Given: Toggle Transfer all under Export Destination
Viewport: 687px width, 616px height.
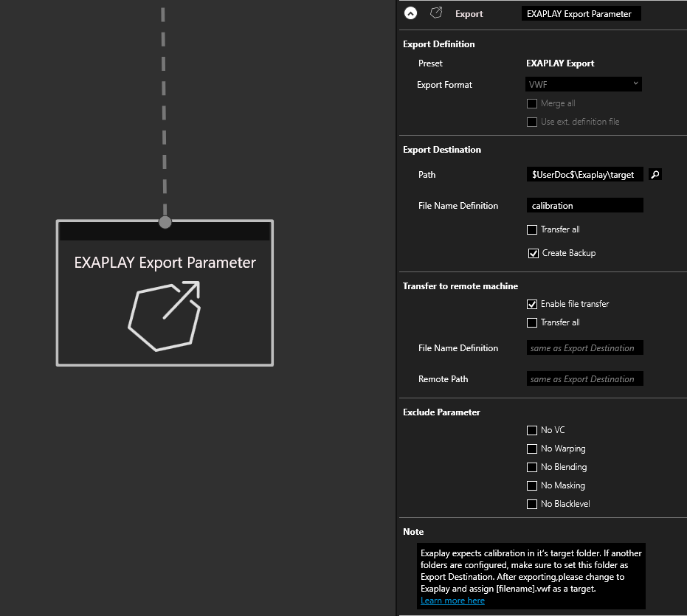Looking at the screenshot, I should [x=532, y=229].
